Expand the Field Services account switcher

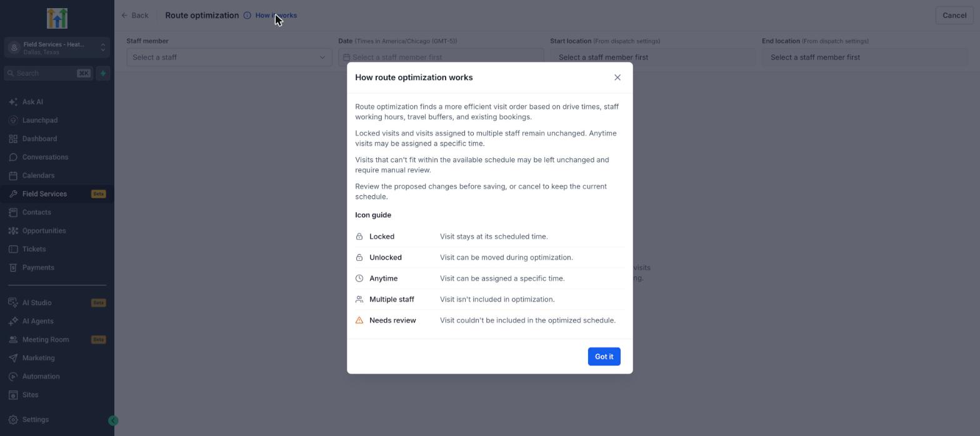tap(57, 48)
